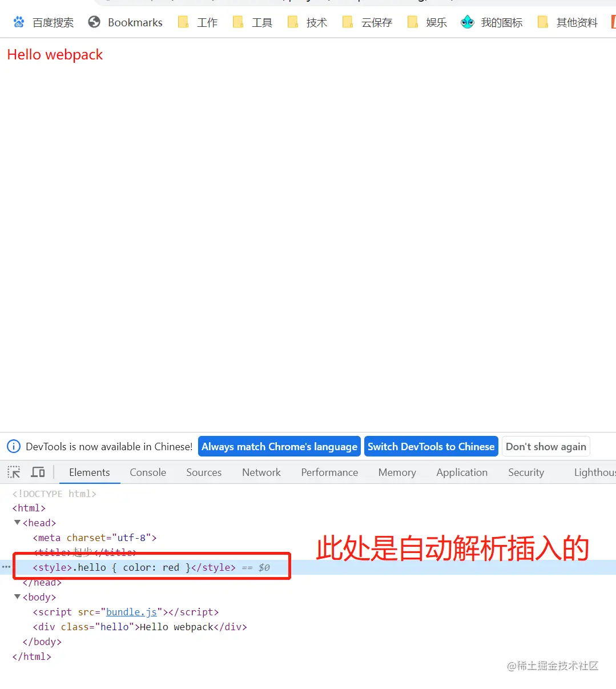Select the opening html tag line
The height and width of the screenshot is (689, 616).
pos(29,508)
